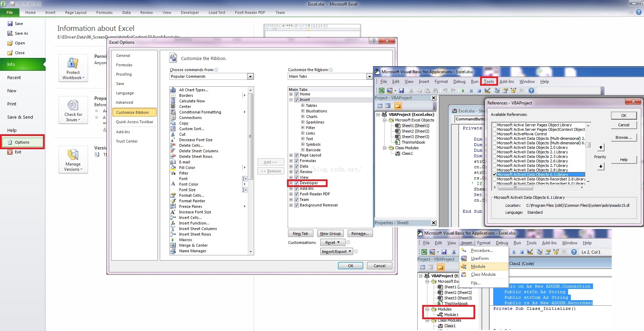Collapse the Insert node in Main Tabs tree

tap(291, 100)
